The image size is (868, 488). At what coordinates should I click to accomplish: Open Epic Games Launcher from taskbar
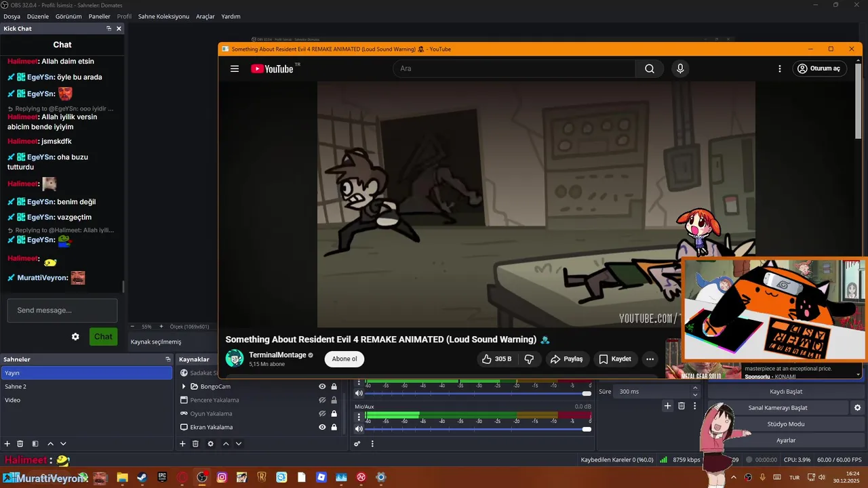point(162,477)
